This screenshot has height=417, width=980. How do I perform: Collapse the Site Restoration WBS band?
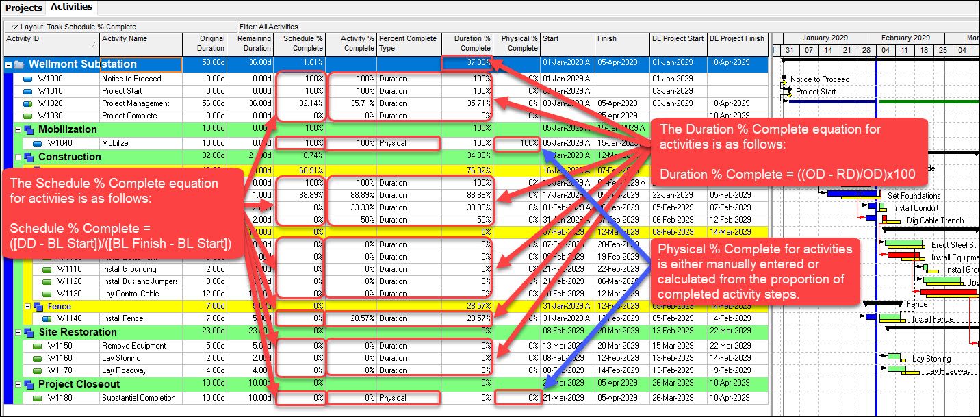[x=18, y=332]
